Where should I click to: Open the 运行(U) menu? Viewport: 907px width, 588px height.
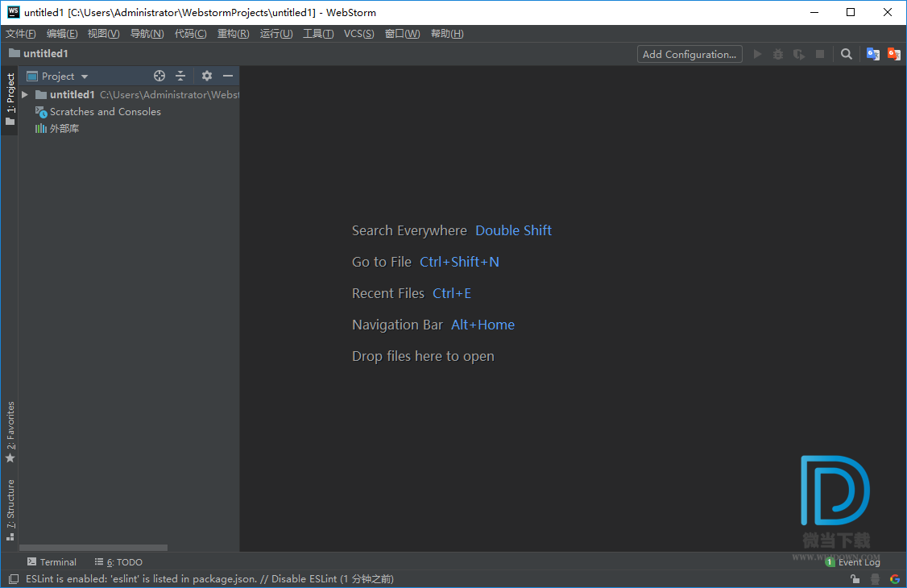tap(276, 34)
